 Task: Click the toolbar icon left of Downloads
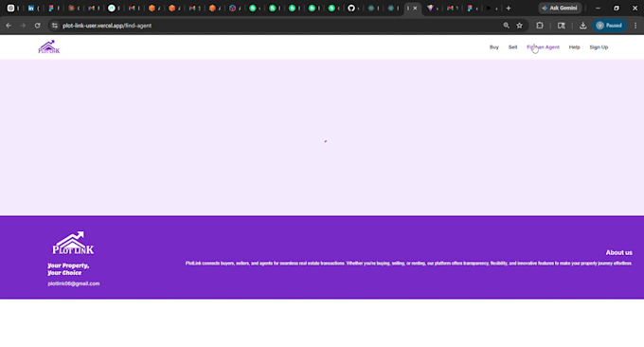tap(561, 26)
